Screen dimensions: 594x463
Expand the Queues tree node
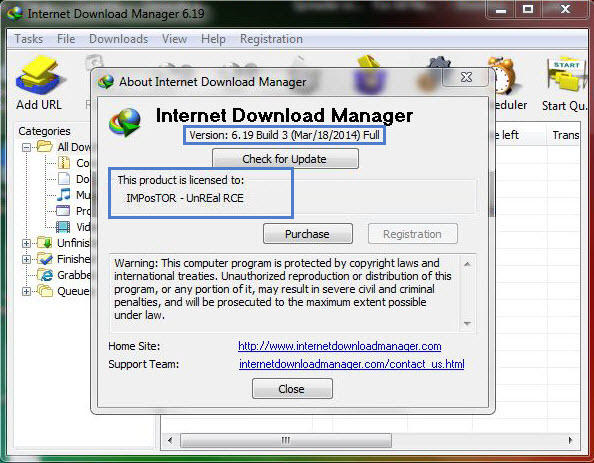click(x=26, y=291)
